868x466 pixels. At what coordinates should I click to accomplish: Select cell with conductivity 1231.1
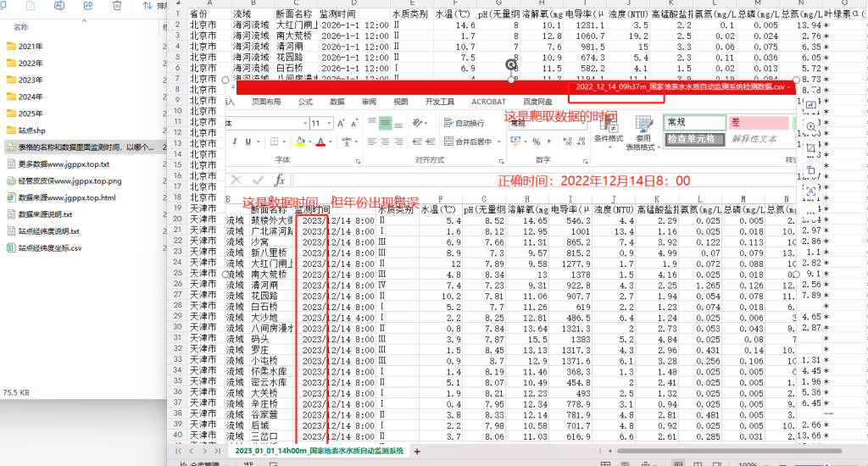[x=585, y=25]
